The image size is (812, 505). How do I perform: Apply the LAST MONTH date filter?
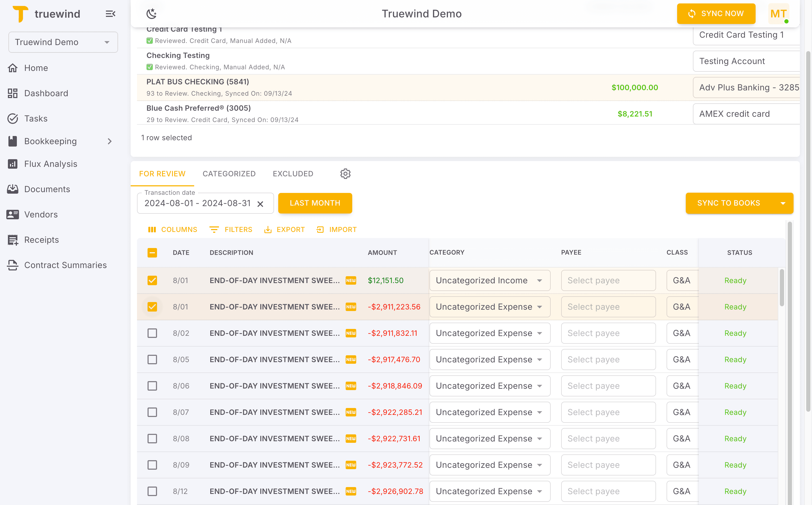pos(315,203)
